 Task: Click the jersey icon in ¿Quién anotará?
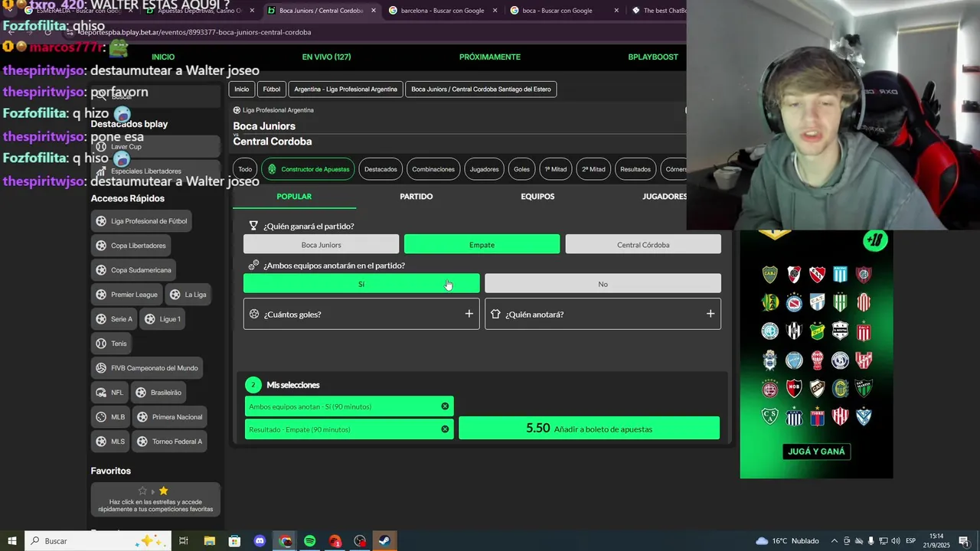pos(495,314)
